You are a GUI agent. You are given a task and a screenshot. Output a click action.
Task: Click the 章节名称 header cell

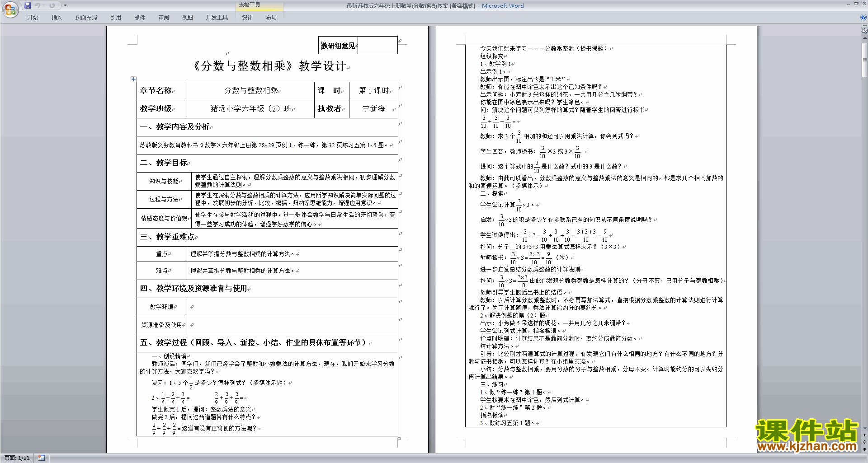click(162, 91)
